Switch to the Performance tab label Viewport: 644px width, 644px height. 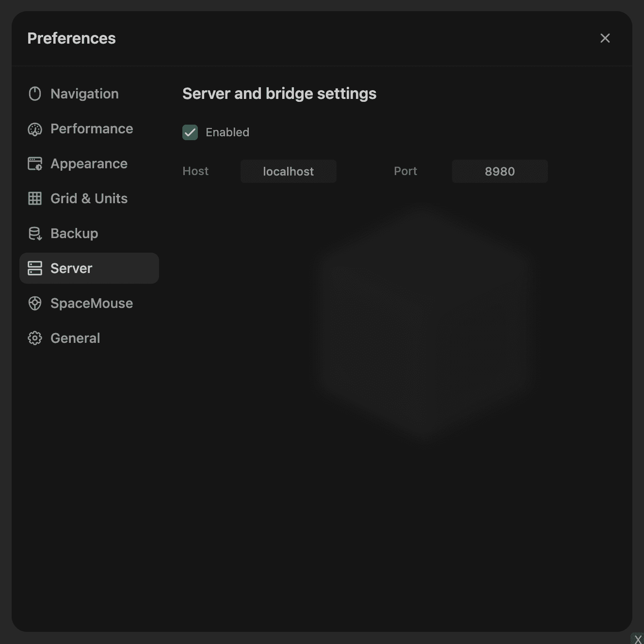click(x=92, y=129)
